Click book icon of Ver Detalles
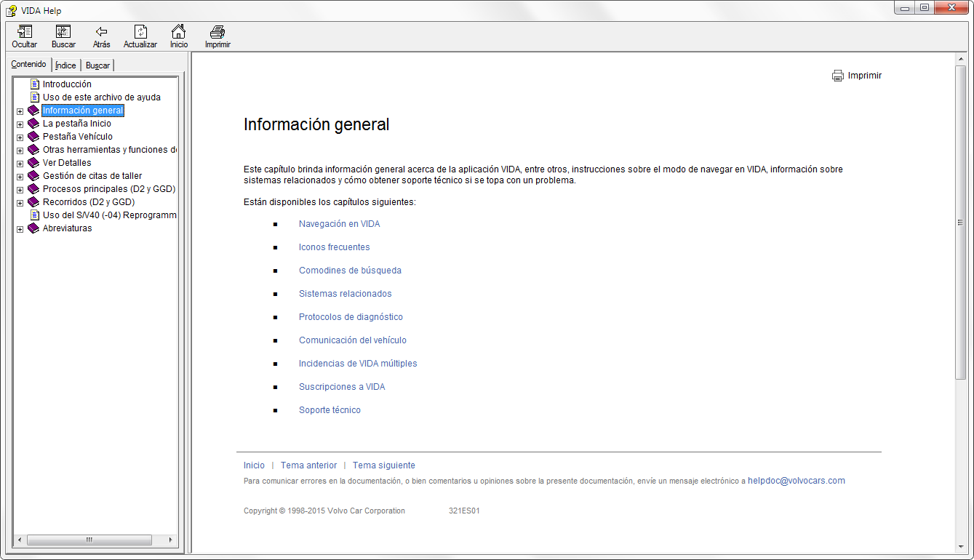Screen dimensions: 974x560 [33, 163]
